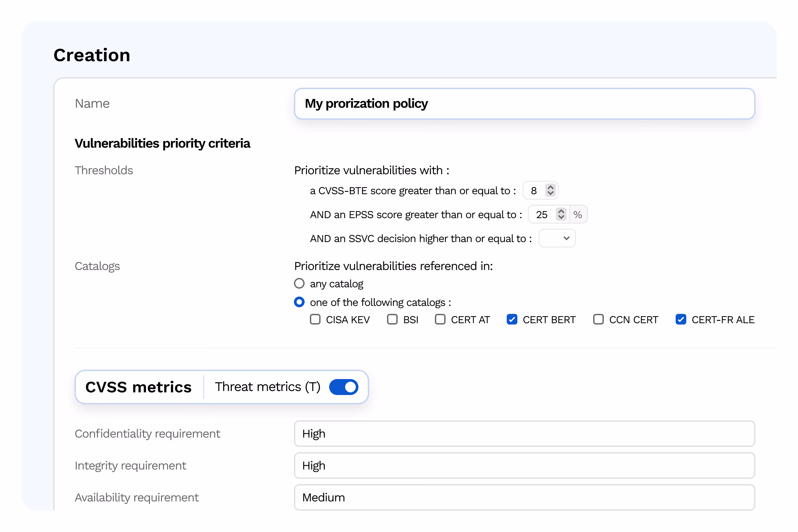Click the EPSS score stepper arrows
Image resolution: width=798 pixels, height=532 pixels.
tap(561, 214)
